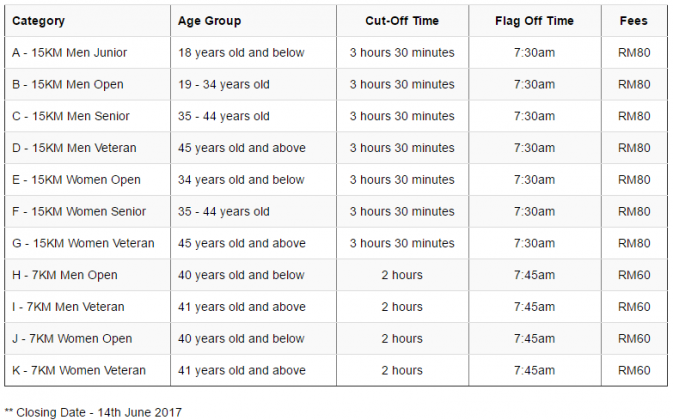
Task: Select the F - 15KM Women Senior cell
Action: pos(80,212)
